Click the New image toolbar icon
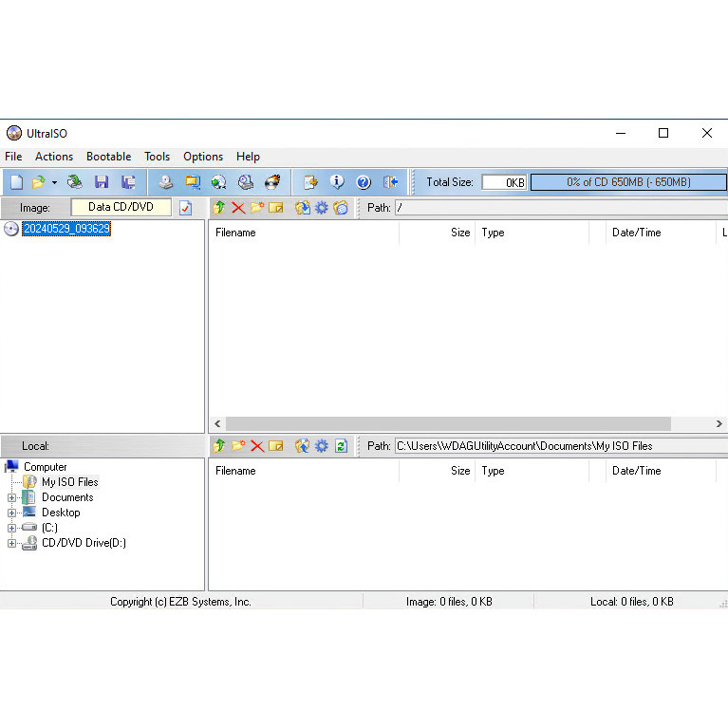 pos(16,182)
